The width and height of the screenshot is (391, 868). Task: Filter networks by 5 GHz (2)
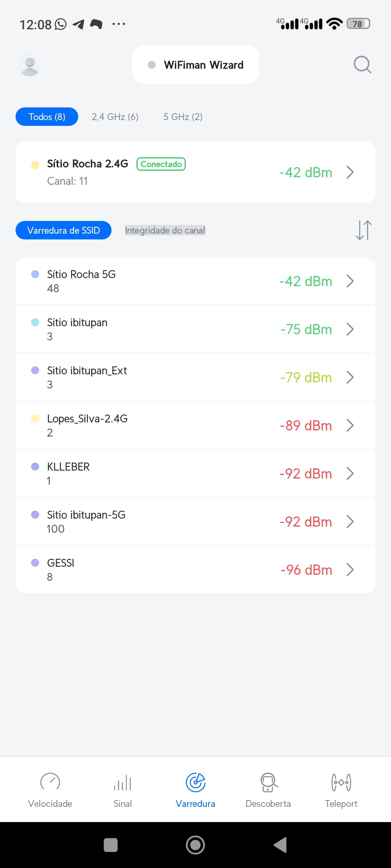tap(183, 117)
